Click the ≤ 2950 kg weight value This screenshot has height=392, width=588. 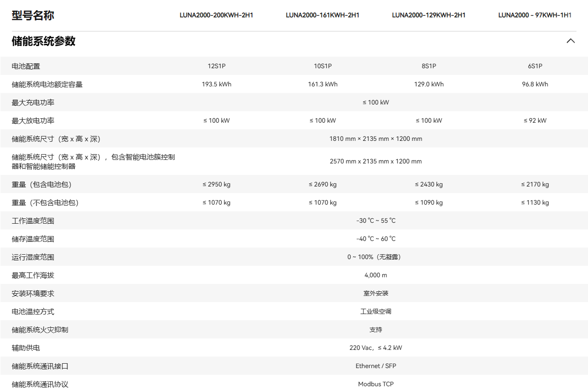tap(216, 184)
